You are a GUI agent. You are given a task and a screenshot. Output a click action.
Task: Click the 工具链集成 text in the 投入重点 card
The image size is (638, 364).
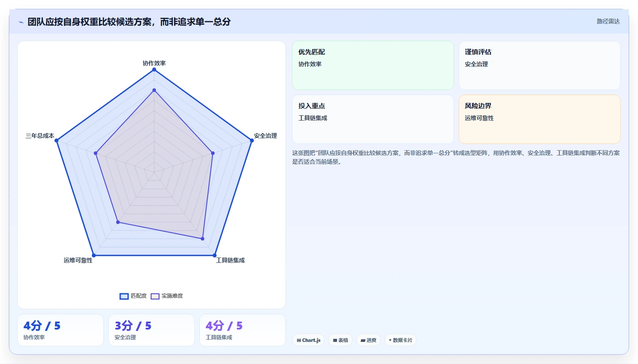click(313, 118)
